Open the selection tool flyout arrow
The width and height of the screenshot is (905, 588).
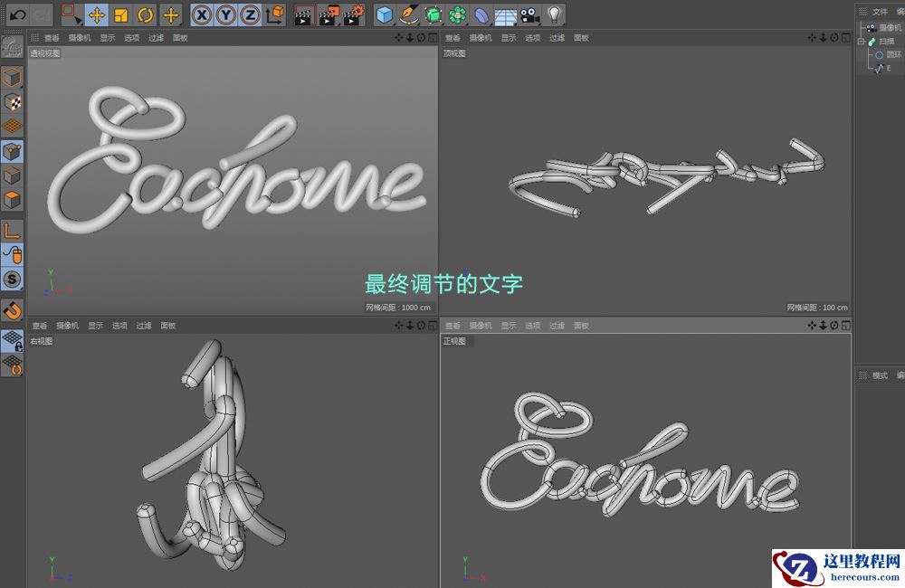[x=83, y=22]
